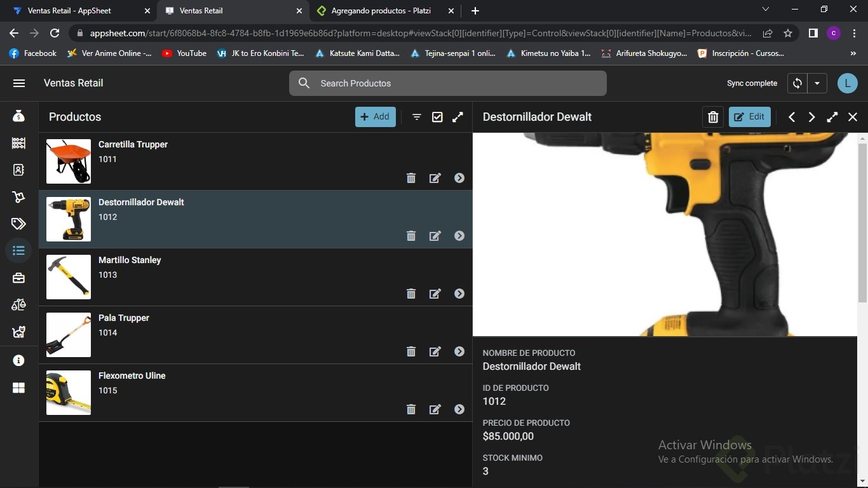
Task: Open Carretilla Trupper details with arrow icon
Action: tap(459, 178)
